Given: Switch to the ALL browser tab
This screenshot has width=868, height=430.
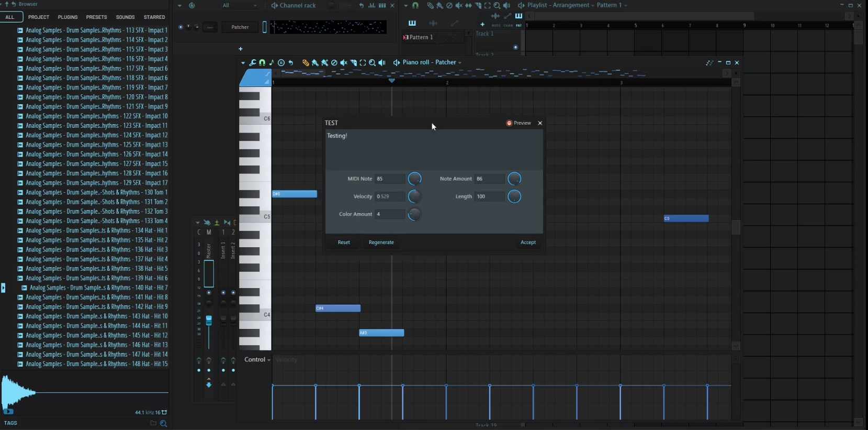Looking at the screenshot, I should [9, 17].
